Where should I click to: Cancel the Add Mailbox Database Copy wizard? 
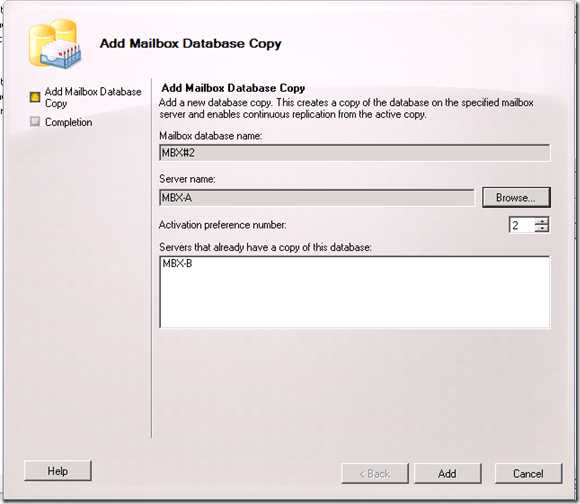(528, 473)
